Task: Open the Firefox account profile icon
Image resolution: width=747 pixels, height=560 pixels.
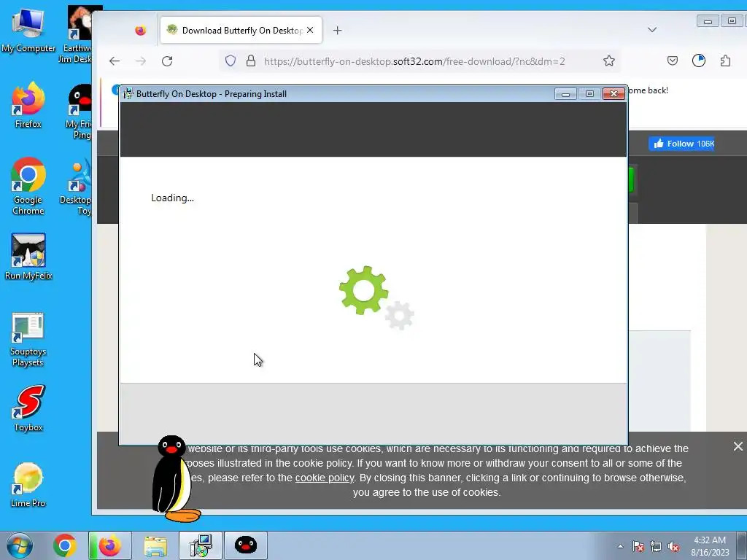Action: (698, 61)
